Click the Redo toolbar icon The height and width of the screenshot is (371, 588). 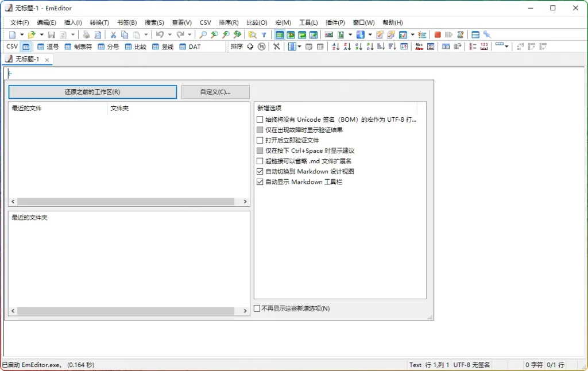[180, 34]
